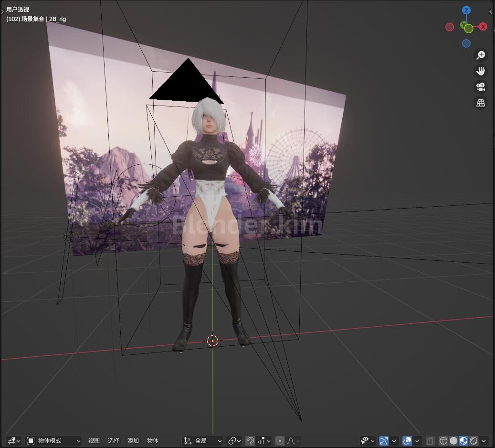The width and height of the screenshot is (495, 448).
Task: Expand the shading options dropdown arrow
Action: (484, 441)
